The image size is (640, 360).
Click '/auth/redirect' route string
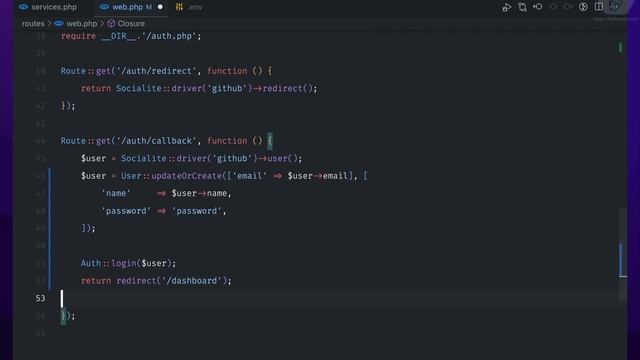coord(156,71)
